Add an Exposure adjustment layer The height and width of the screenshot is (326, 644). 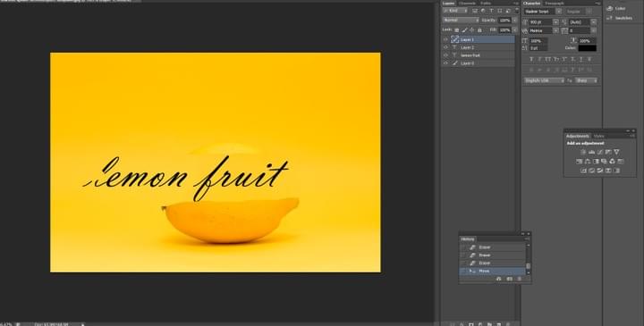tap(608, 152)
